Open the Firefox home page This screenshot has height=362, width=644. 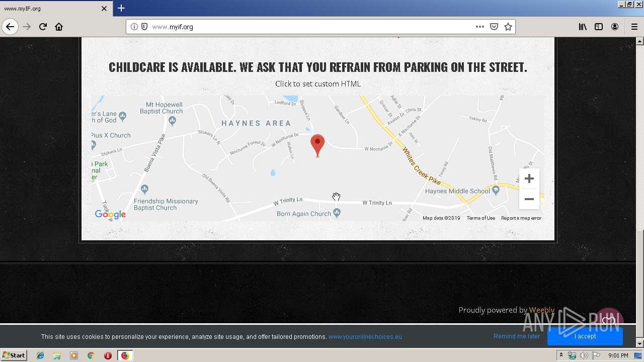59,27
